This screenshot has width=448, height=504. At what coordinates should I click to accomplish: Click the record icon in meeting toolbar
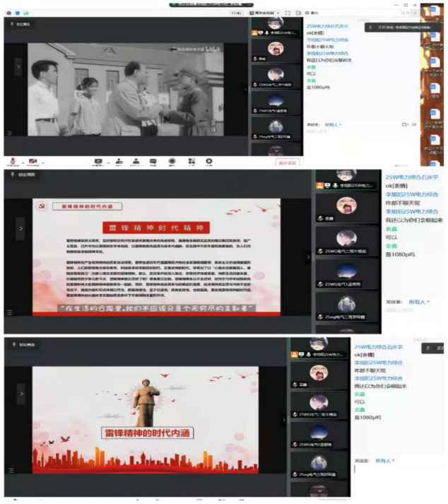pos(172,161)
